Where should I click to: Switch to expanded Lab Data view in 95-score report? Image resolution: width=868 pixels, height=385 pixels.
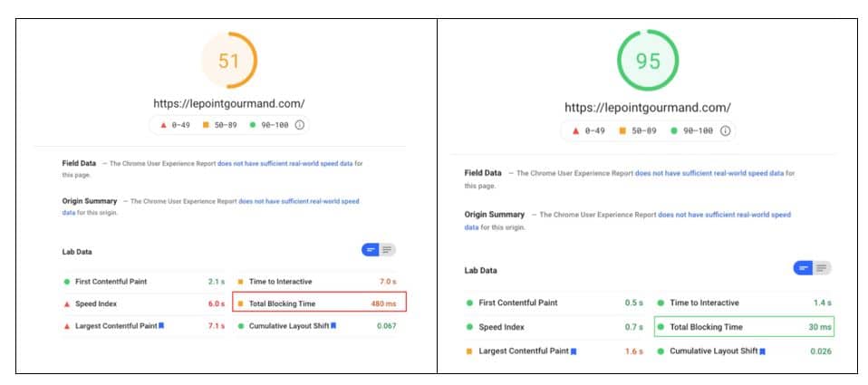coord(822,268)
